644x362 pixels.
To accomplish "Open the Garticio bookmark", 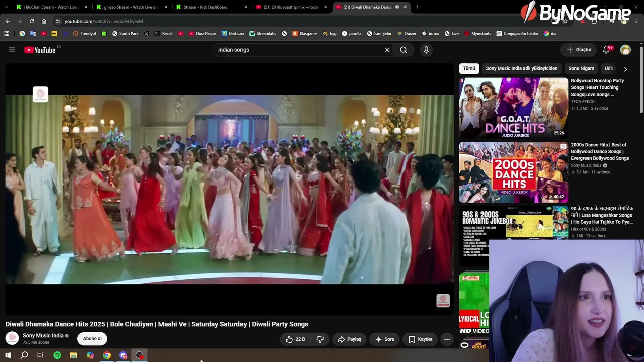I will tap(232, 34).
